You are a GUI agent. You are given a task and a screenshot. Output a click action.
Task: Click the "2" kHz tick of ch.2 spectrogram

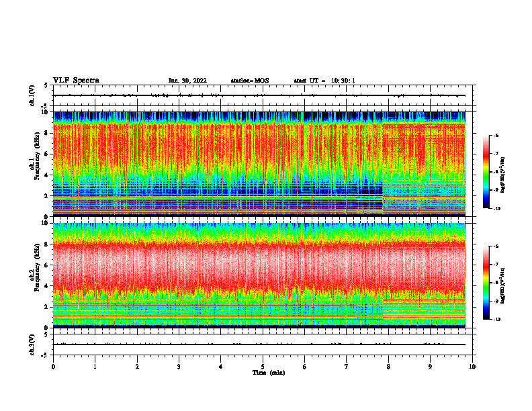pyautogui.click(x=46, y=307)
